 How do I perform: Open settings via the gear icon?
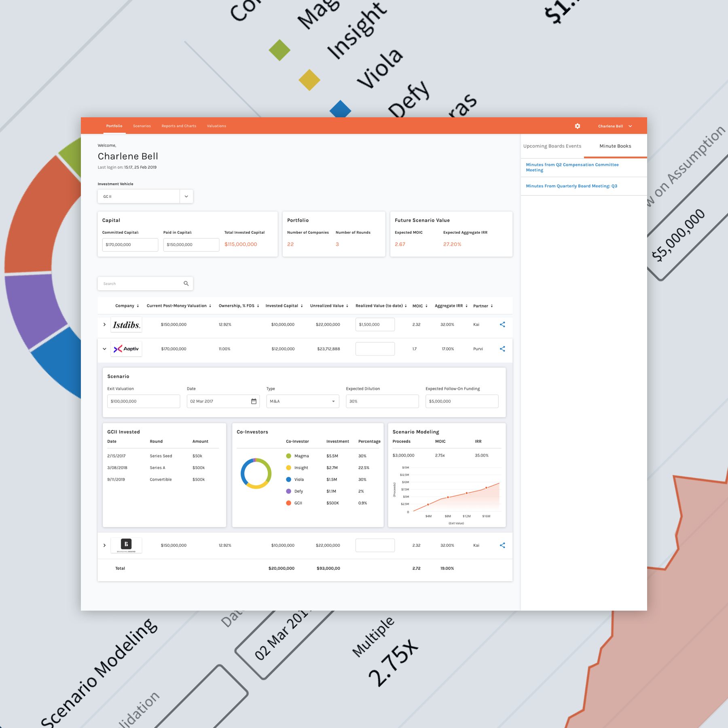(x=577, y=126)
